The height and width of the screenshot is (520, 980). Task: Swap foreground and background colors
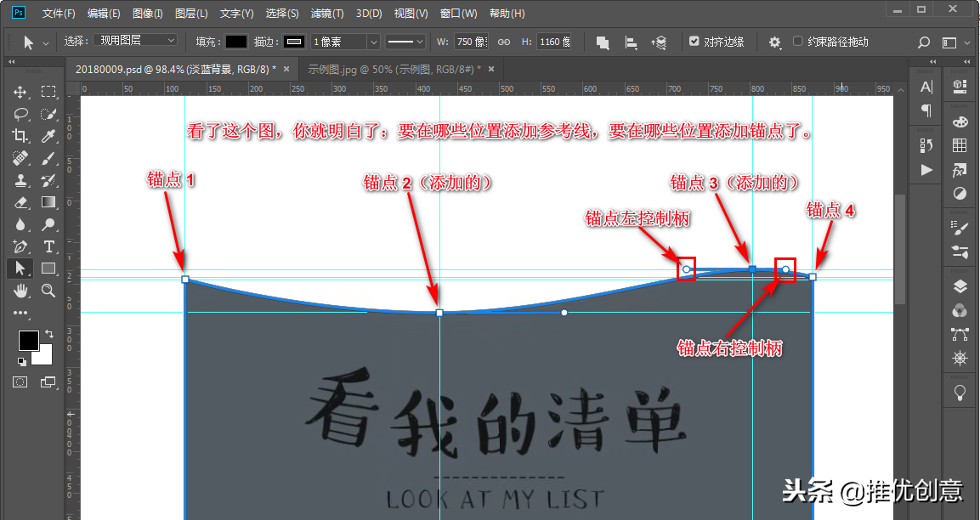tap(49, 335)
